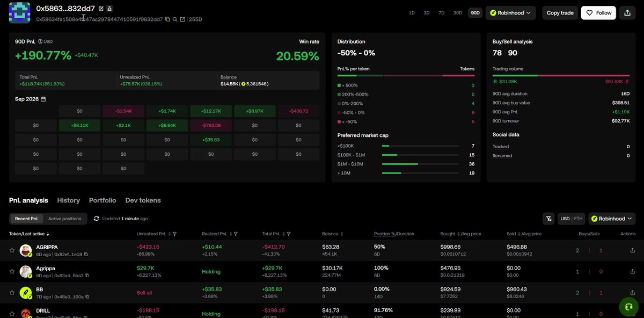Image resolution: width=644 pixels, height=318 pixels.
Task: Click the Copy trade button
Action: [560, 13]
